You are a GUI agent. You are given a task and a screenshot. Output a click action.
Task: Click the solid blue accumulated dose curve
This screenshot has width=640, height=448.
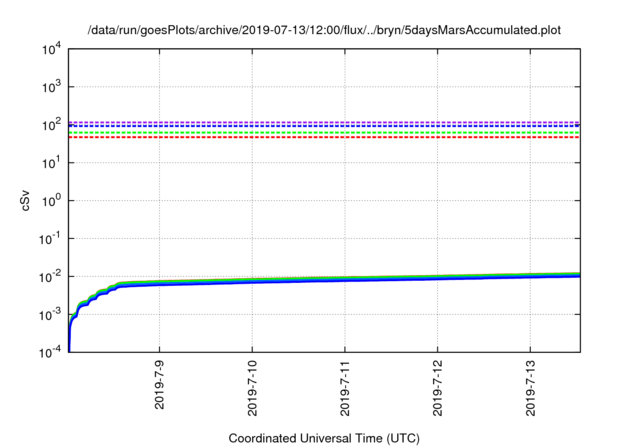point(324,281)
